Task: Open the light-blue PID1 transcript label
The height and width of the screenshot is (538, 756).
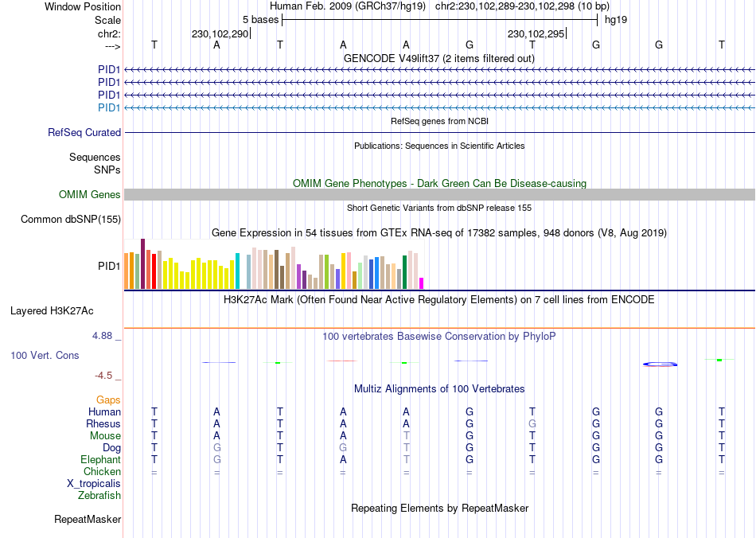Action: pos(109,107)
